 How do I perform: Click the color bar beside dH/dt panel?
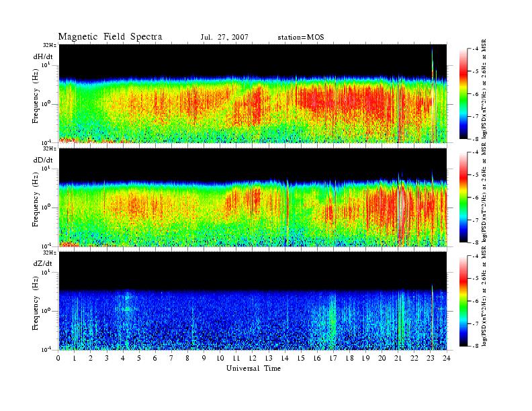pos(463,94)
